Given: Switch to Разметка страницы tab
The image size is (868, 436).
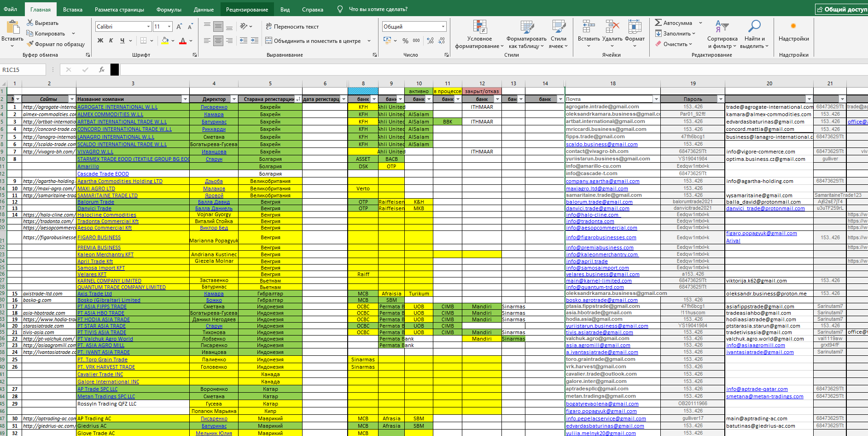Looking at the screenshot, I should (119, 9).
